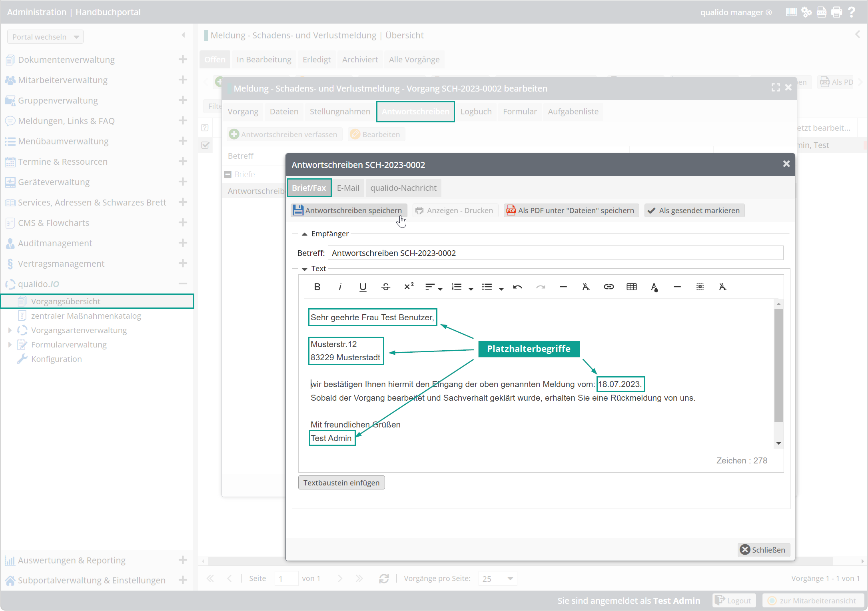Switch to qualido-Nachricht tab
This screenshot has height=611, width=868.
point(403,188)
